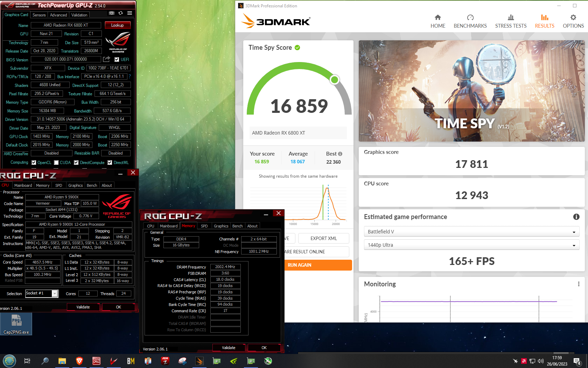
Task: Click Validate in the Memory CPU-Z window
Action: coord(229,348)
